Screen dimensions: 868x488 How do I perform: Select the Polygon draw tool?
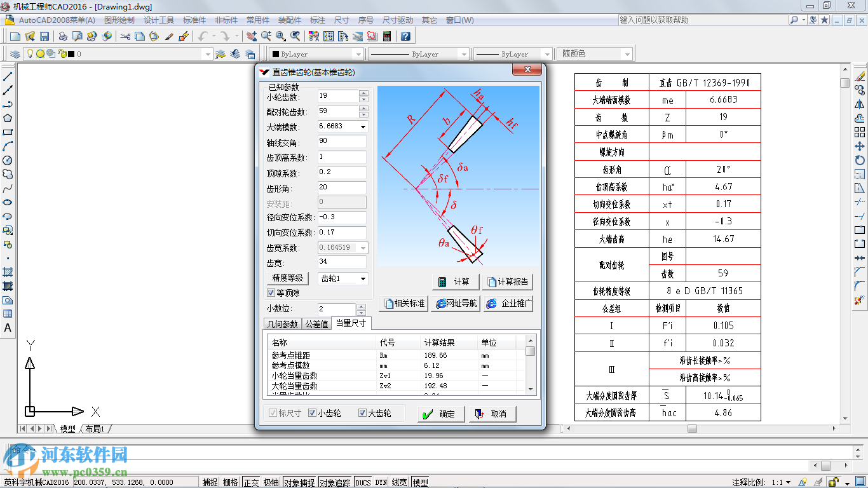coord(8,118)
